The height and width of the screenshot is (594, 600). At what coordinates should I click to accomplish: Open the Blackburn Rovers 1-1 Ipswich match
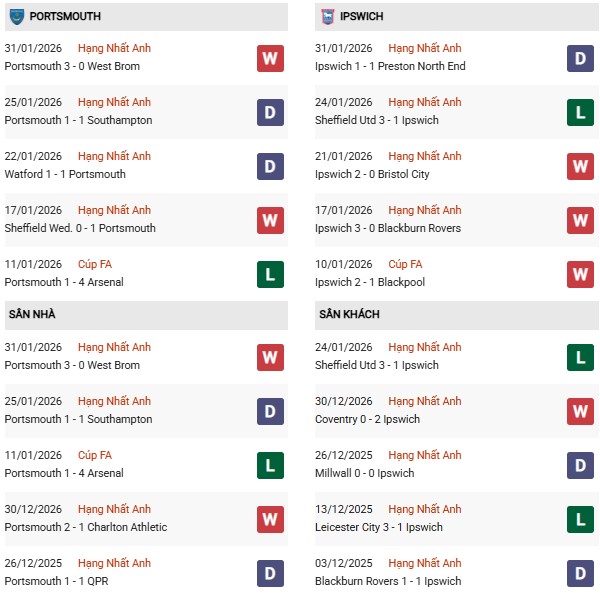pos(388,581)
